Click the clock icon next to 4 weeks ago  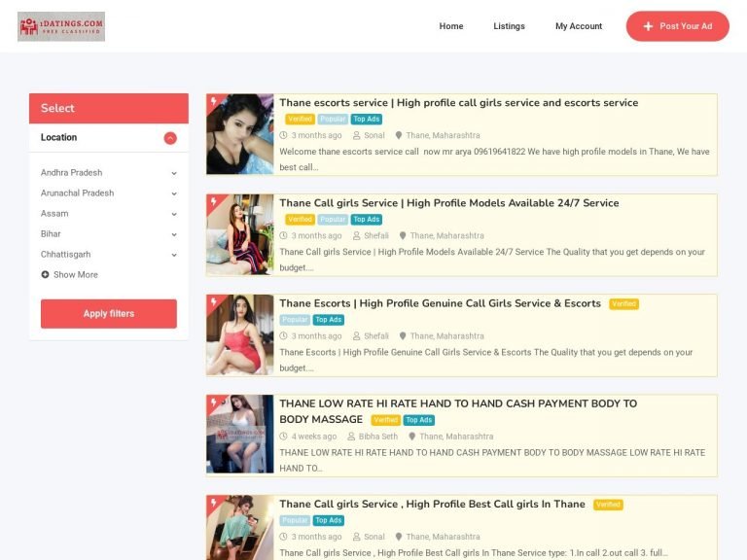point(284,437)
